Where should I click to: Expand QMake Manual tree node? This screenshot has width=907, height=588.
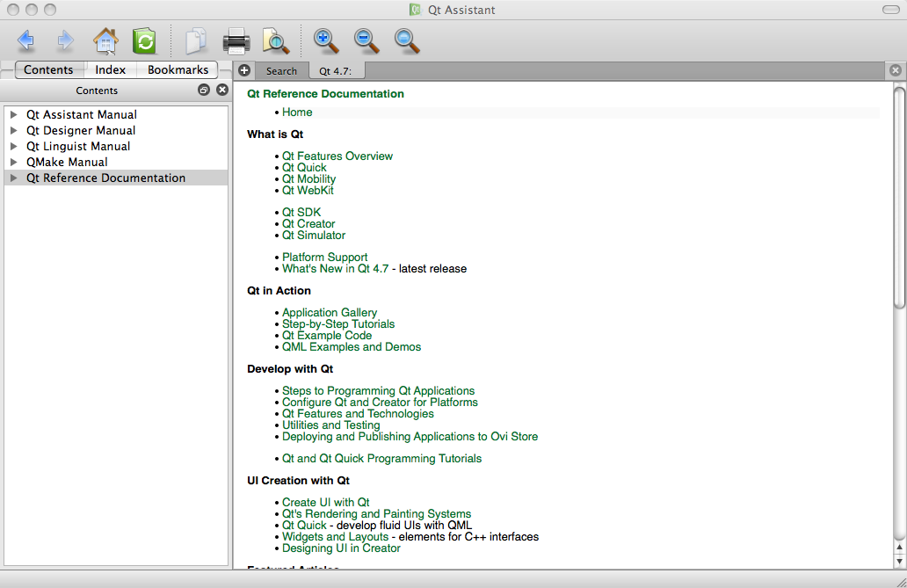coord(14,162)
